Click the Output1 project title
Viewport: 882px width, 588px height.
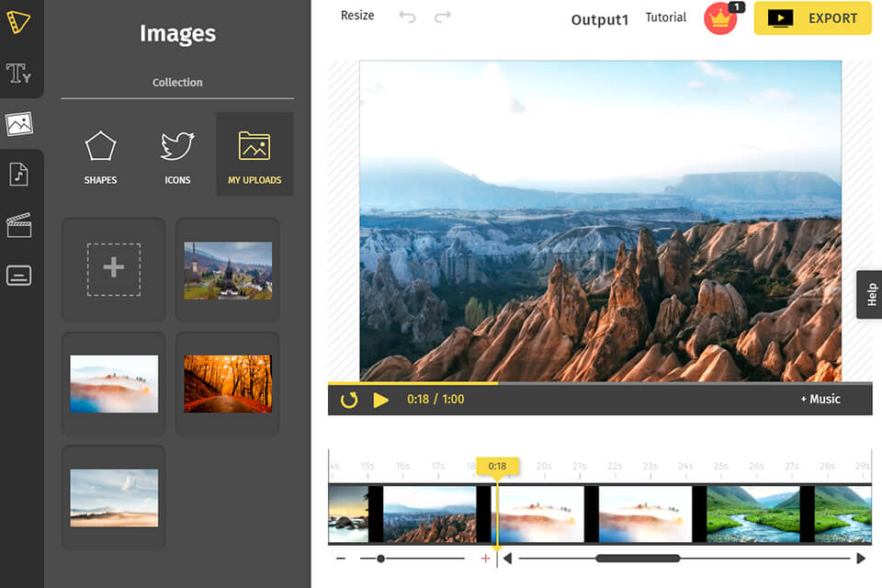click(600, 19)
